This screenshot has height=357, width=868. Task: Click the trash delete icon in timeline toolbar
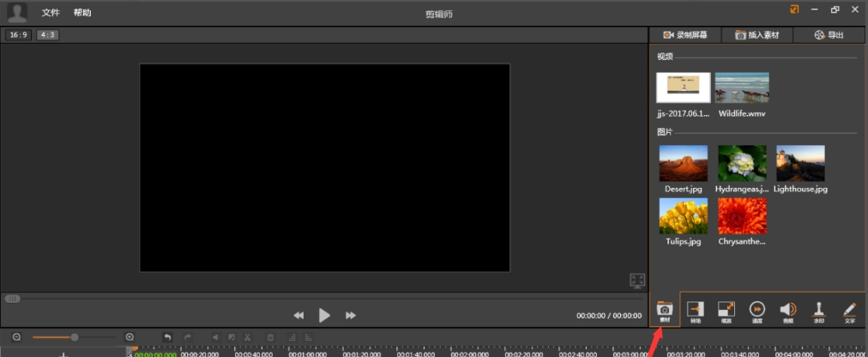[270, 336]
